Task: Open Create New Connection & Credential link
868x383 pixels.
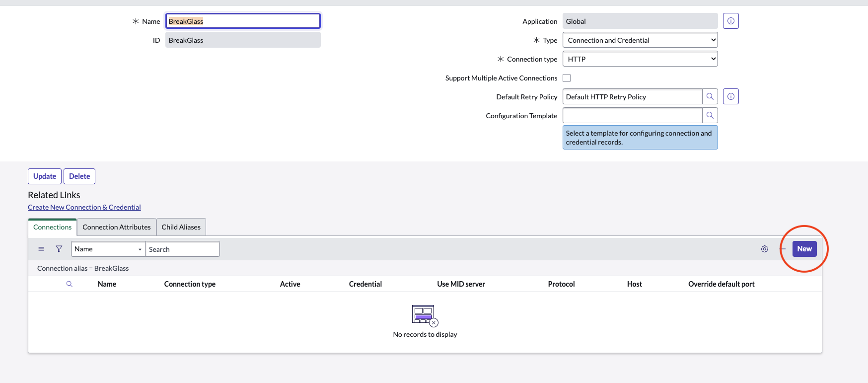Action: click(84, 207)
